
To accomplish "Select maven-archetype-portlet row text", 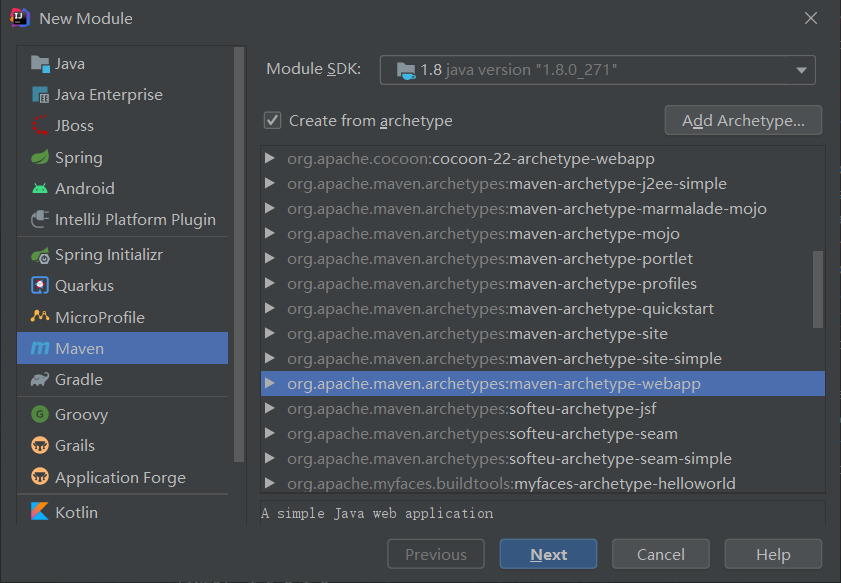I will pos(490,259).
